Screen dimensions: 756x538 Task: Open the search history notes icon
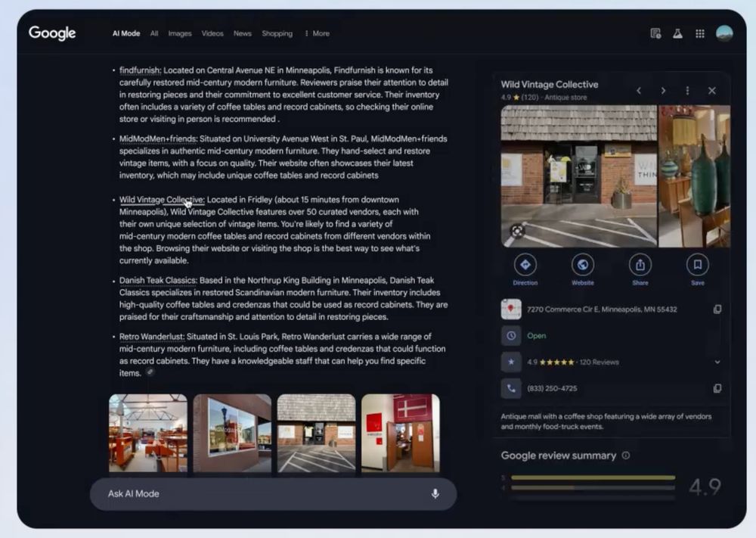[x=655, y=33]
